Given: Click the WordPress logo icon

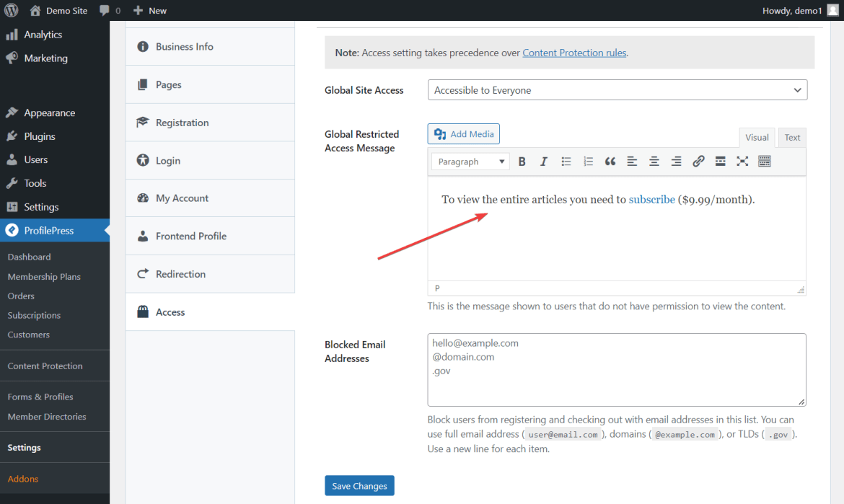Looking at the screenshot, I should 12,10.
